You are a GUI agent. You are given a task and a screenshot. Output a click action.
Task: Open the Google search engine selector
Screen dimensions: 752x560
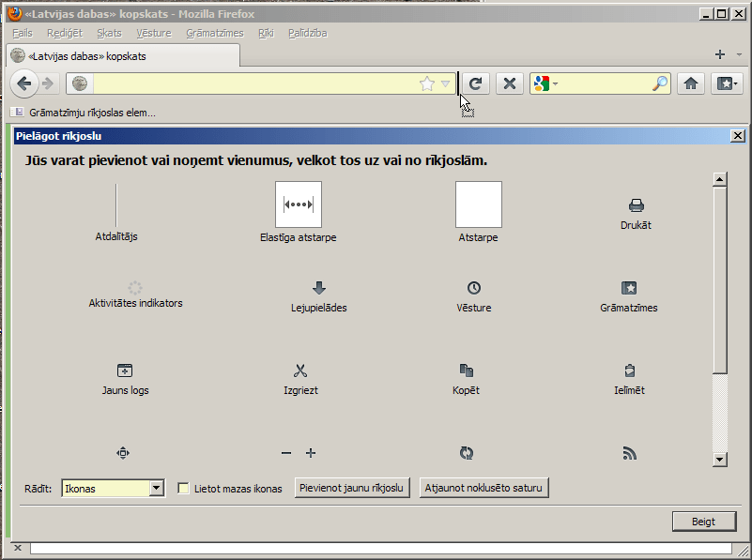pyautogui.click(x=545, y=83)
